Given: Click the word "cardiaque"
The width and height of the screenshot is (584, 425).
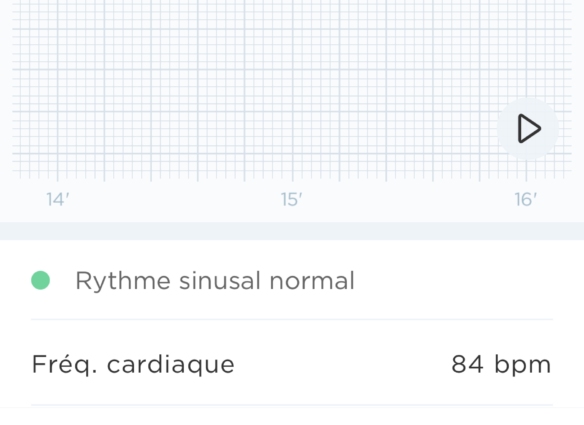Looking at the screenshot, I should pyautogui.click(x=171, y=365).
